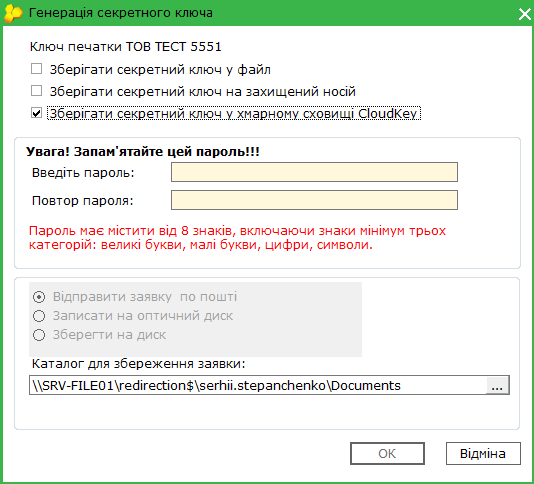Click the dialog title bar text
The width and height of the screenshot is (534, 484).
(x=121, y=13)
